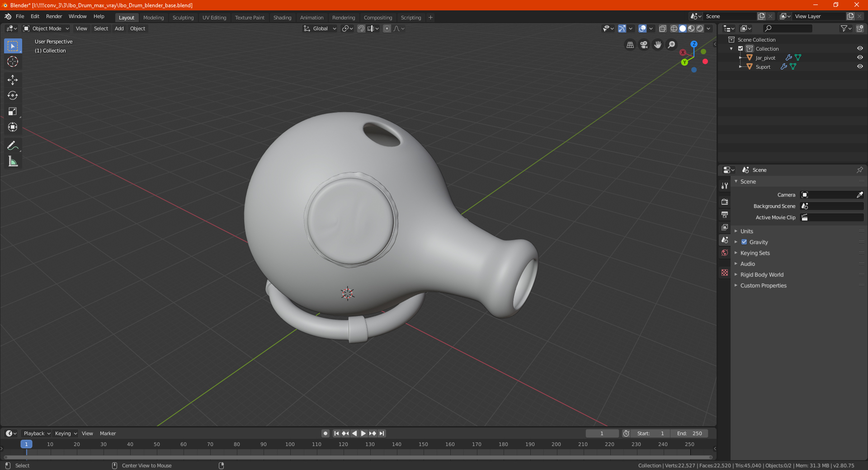Viewport: 868px width, 470px height.
Task: Open the Add menu in viewport
Action: [x=119, y=28]
